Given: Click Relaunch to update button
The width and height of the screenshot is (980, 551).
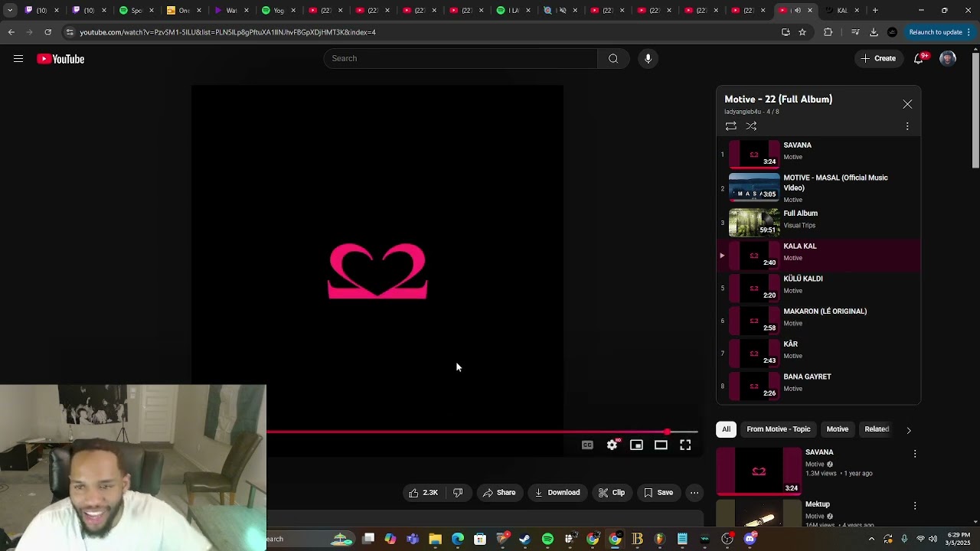Looking at the screenshot, I should pos(936,32).
